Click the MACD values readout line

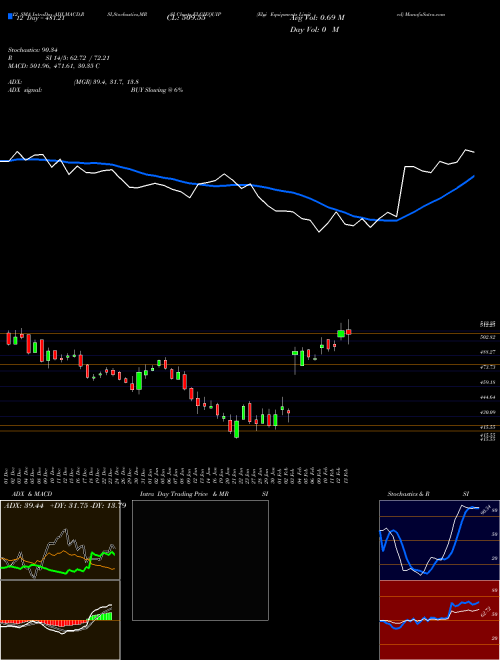point(54,66)
